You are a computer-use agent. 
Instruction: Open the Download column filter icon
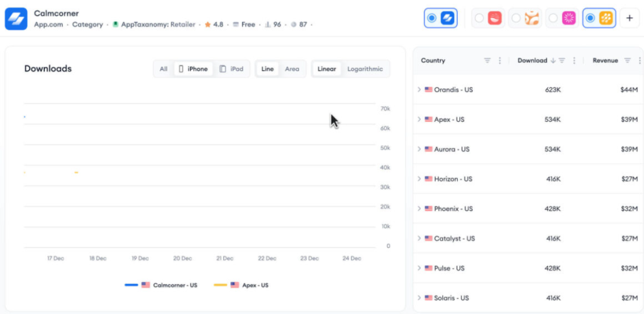(x=562, y=61)
